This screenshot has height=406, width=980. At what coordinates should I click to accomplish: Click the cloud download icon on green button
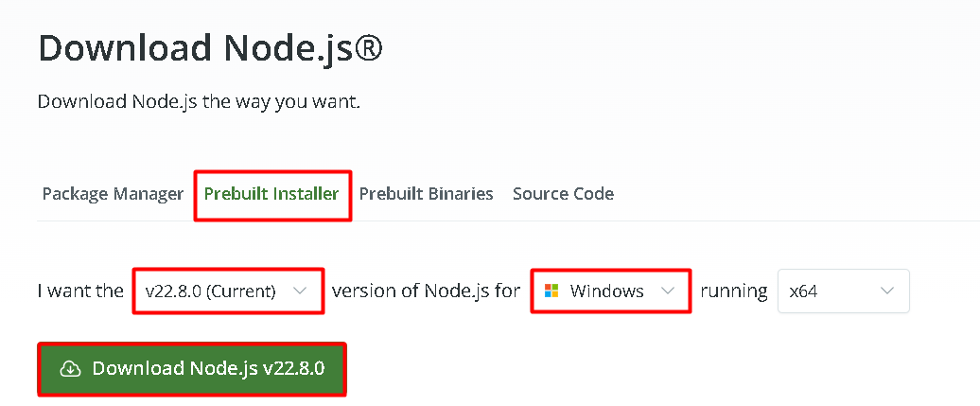(x=70, y=369)
